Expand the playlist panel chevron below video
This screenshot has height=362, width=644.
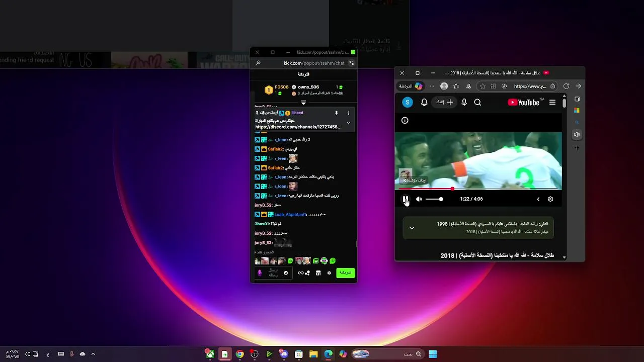pyautogui.click(x=412, y=228)
